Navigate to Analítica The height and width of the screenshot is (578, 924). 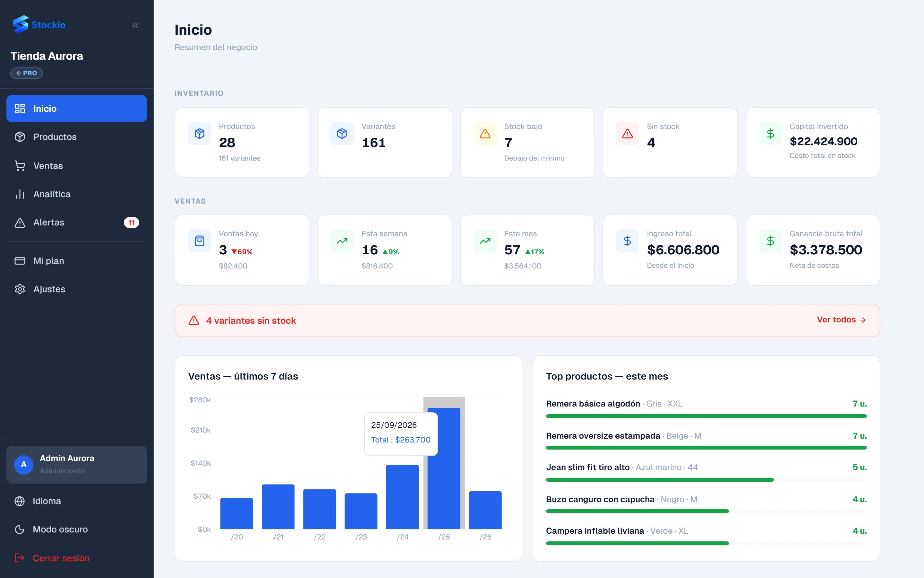pos(77,194)
